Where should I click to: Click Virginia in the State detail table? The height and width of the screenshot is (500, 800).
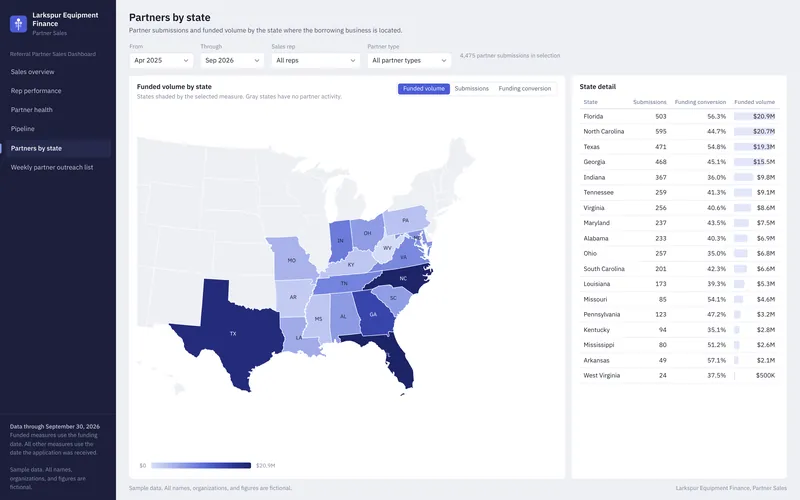(679, 208)
